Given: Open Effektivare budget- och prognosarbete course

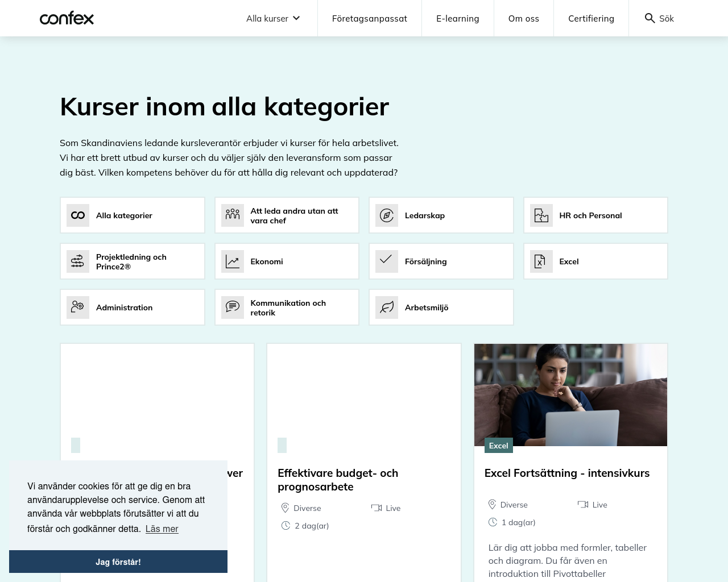Looking at the screenshot, I should [x=338, y=480].
